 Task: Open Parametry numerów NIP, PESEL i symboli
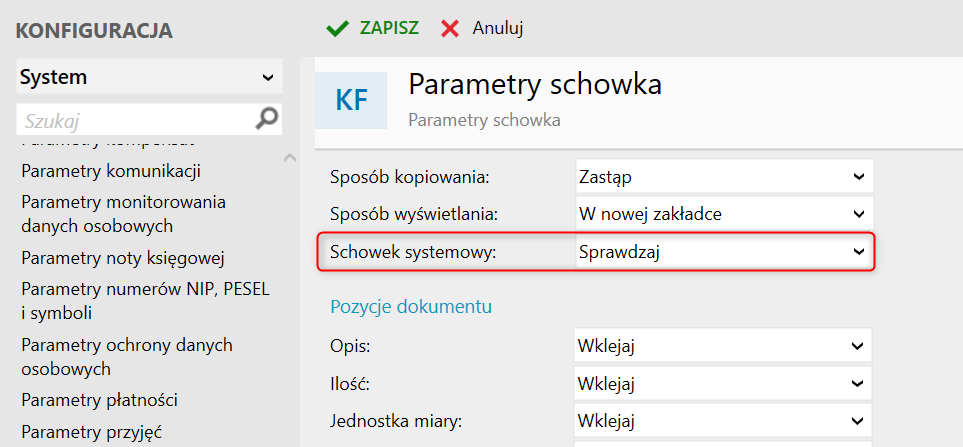click(144, 301)
